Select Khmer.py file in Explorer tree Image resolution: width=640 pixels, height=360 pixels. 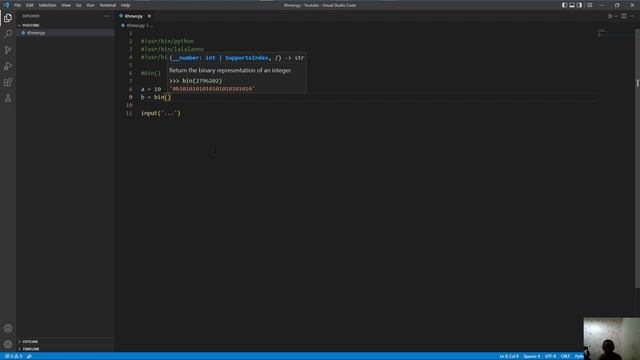pyautogui.click(x=65, y=33)
